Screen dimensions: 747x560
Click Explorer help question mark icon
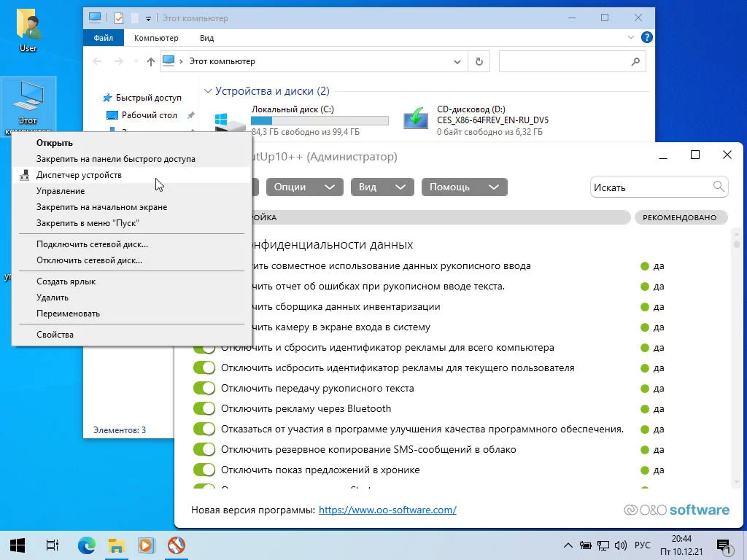646,37
